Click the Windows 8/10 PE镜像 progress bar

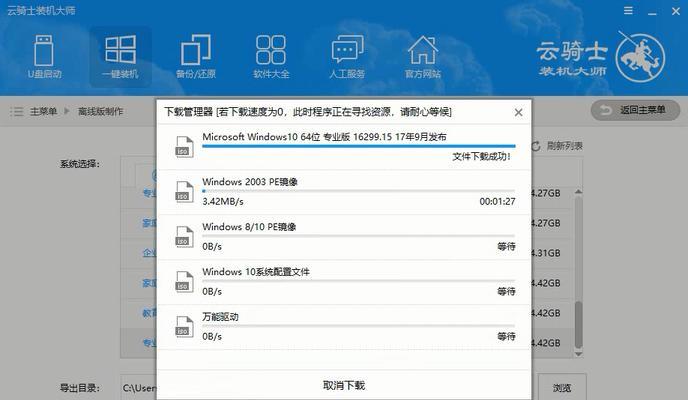(x=358, y=236)
